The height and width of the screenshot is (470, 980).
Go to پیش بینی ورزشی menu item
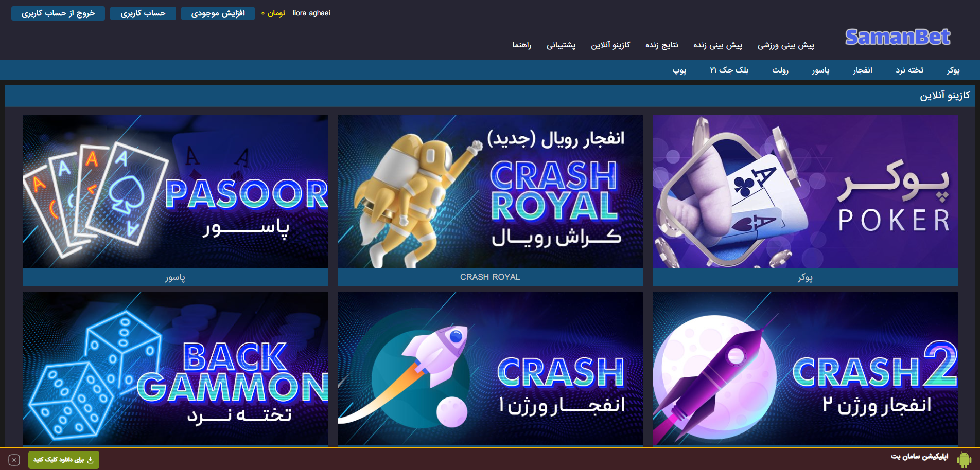(785, 45)
